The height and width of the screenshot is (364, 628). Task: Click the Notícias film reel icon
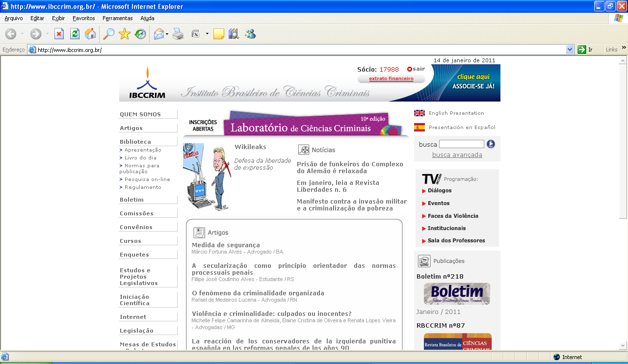pos(304,150)
